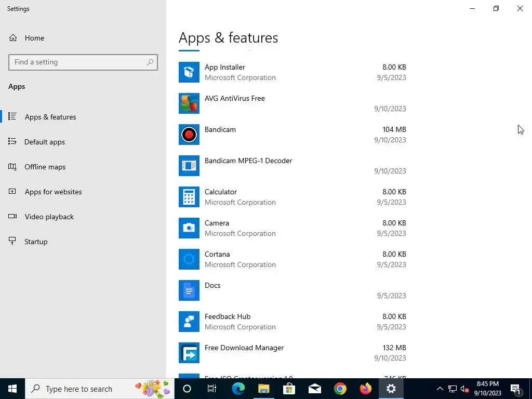The height and width of the screenshot is (399, 532).
Task: Click the 8.00 KB size for Cortana
Action: (394, 255)
